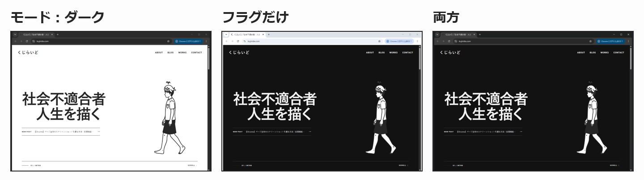Click walking character illustration on white page
The image size is (644, 180).
[x=169, y=118]
